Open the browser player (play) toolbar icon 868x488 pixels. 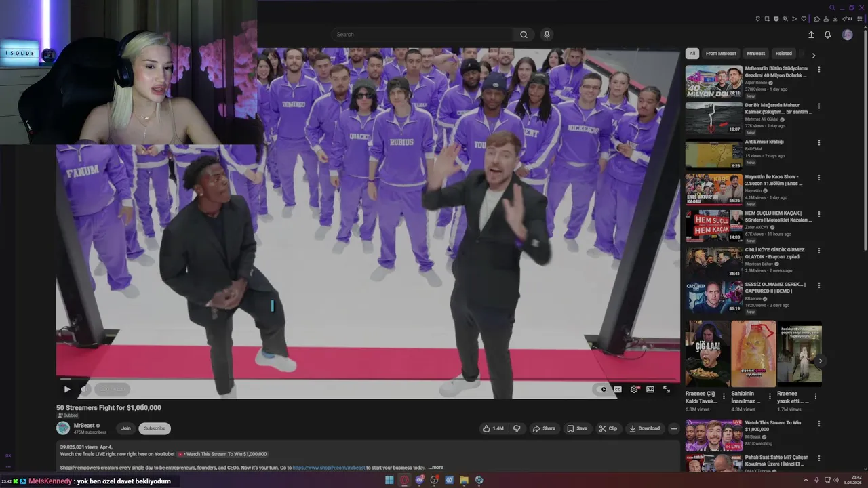pos(794,19)
